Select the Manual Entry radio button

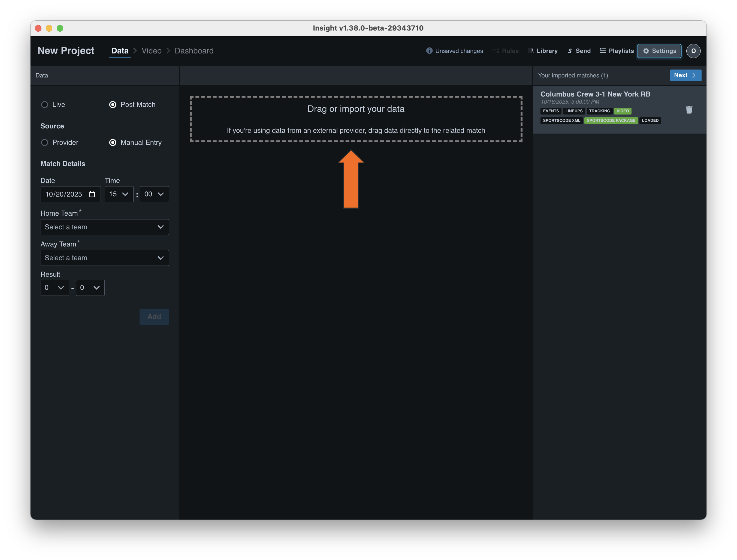click(113, 143)
